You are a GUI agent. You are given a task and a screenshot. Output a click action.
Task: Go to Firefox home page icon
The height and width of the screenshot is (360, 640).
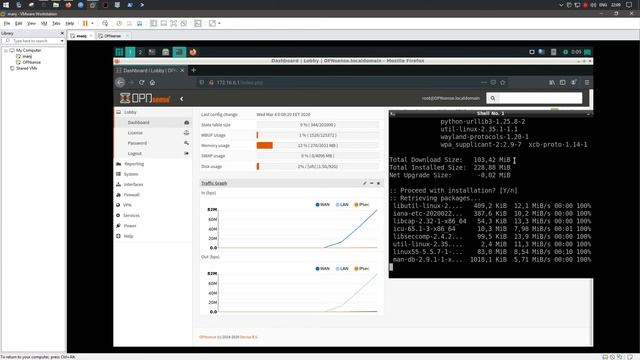[x=152, y=82]
